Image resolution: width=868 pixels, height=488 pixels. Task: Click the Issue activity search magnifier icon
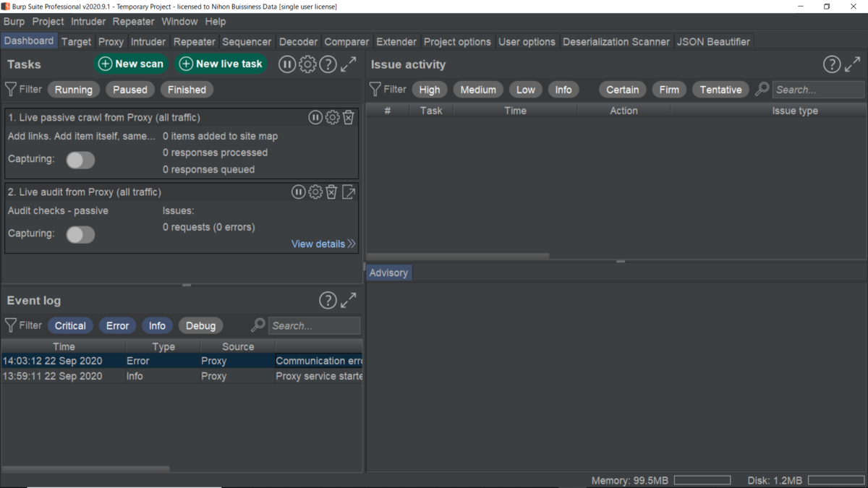tap(762, 90)
